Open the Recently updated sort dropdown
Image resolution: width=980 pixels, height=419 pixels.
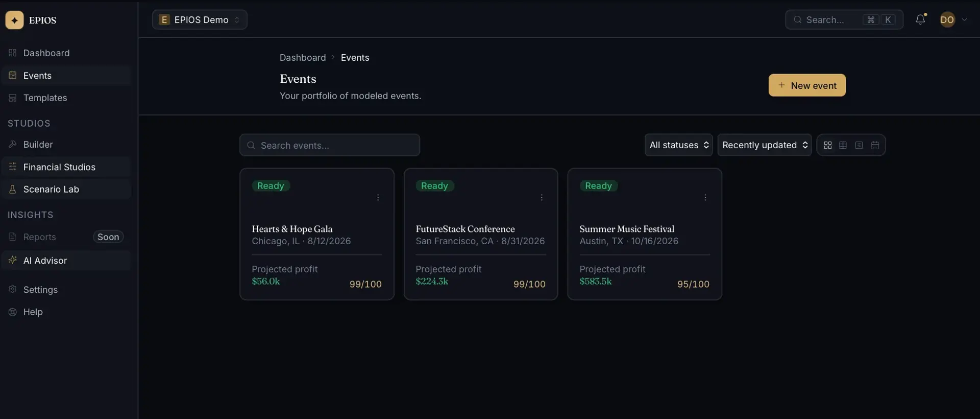coord(765,145)
